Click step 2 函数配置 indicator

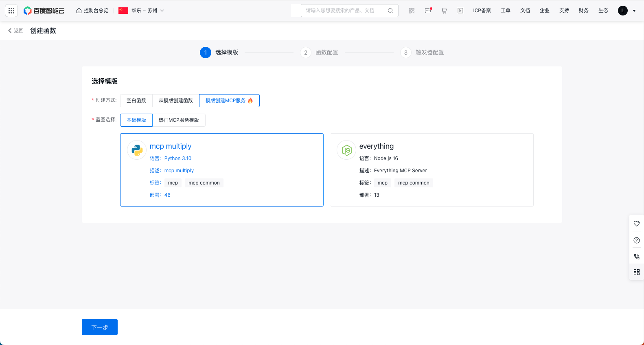tap(319, 53)
